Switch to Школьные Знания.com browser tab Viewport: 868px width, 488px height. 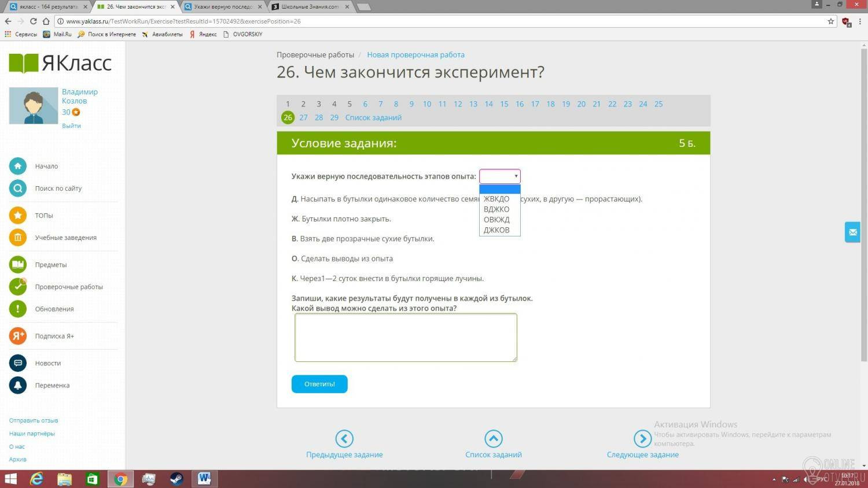pyautogui.click(x=310, y=7)
